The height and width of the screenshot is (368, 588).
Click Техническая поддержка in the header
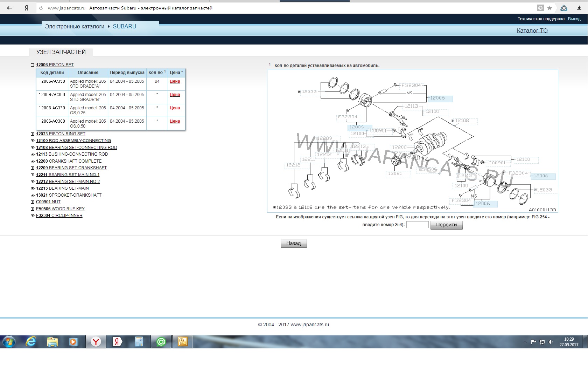pos(541,19)
